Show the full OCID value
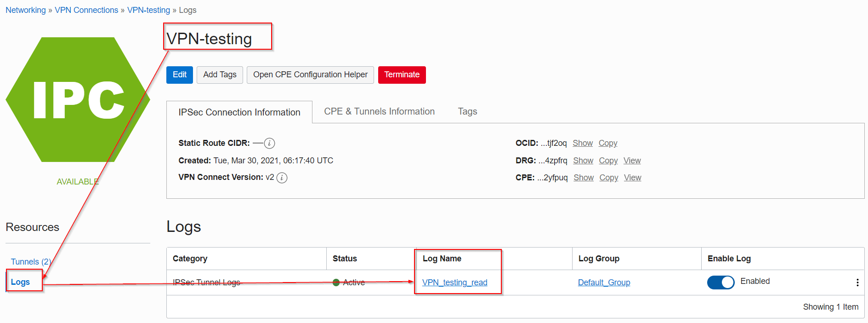 pos(582,143)
